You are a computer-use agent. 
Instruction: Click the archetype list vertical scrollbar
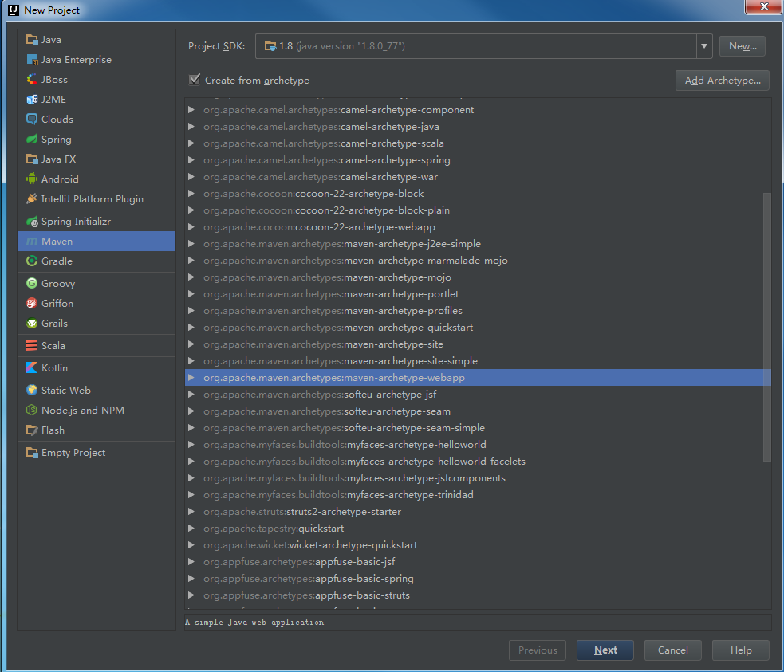coord(766,328)
